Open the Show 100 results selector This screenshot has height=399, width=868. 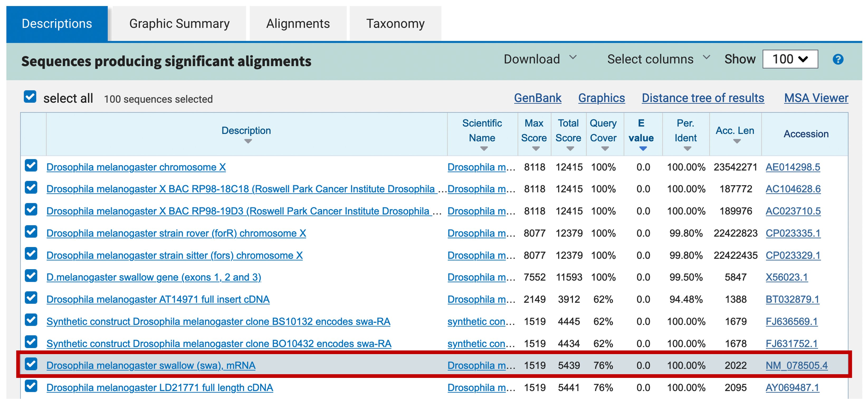790,59
